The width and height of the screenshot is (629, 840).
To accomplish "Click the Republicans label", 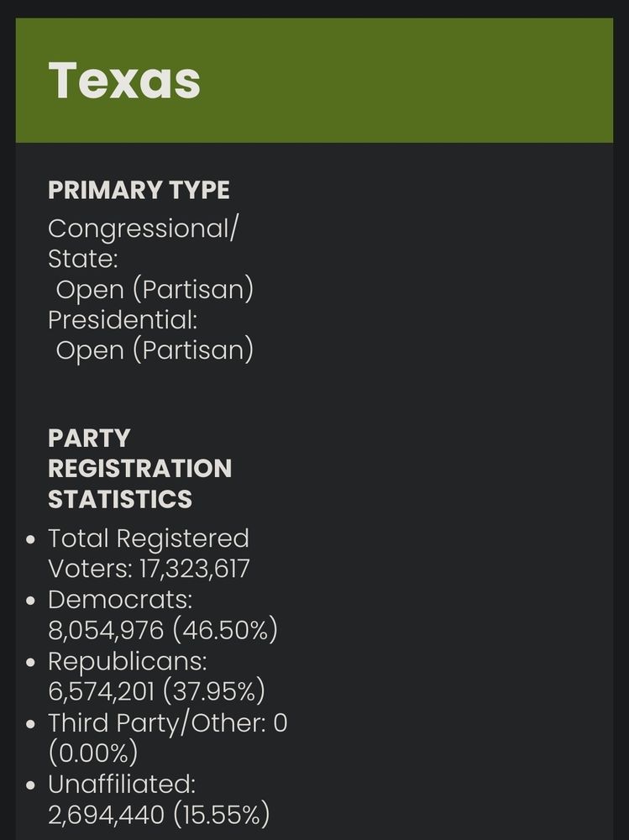I will pos(128,661).
